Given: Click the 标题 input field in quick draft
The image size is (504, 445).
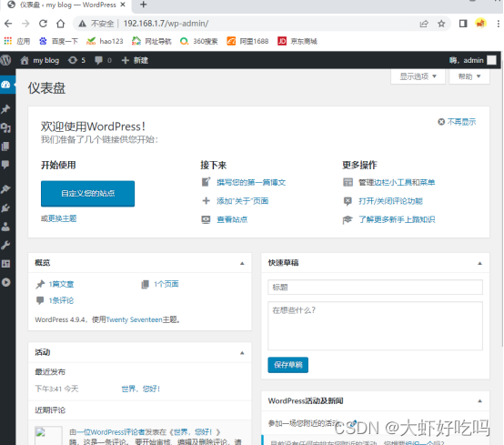Looking at the screenshot, I should pos(375,288).
